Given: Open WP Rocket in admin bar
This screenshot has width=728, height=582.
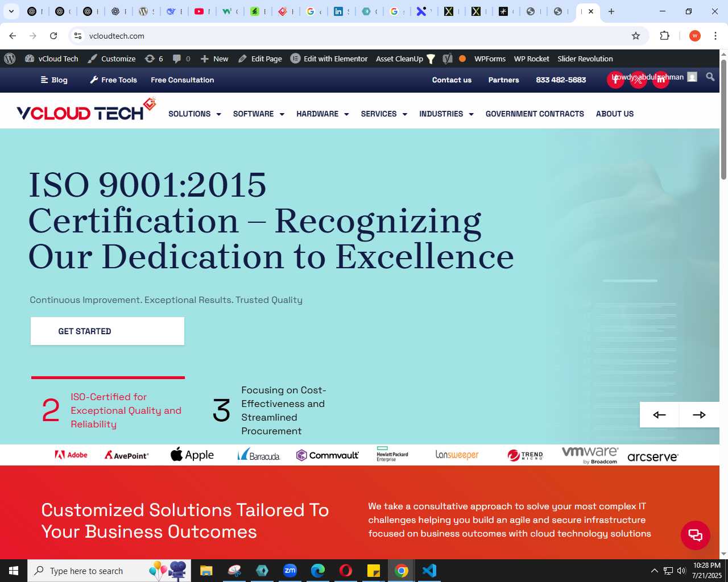Looking at the screenshot, I should click(x=531, y=59).
